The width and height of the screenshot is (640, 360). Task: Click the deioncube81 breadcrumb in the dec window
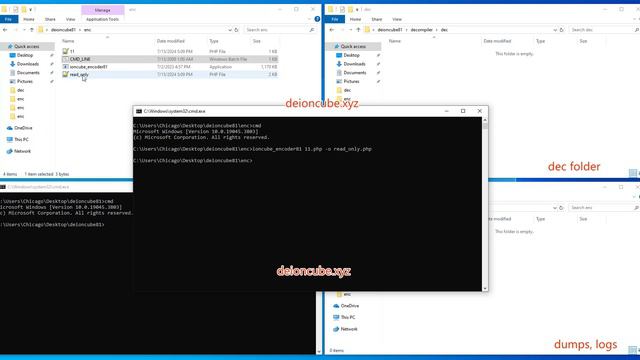tap(390, 30)
